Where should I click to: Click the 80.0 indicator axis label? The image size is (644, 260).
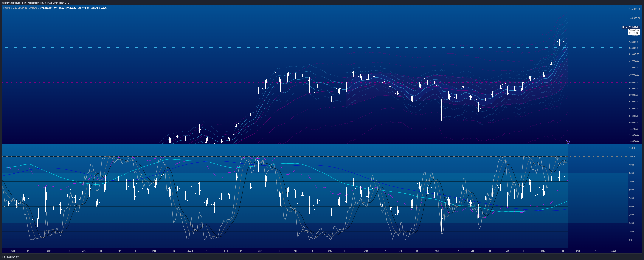click(x=631, y=173)
